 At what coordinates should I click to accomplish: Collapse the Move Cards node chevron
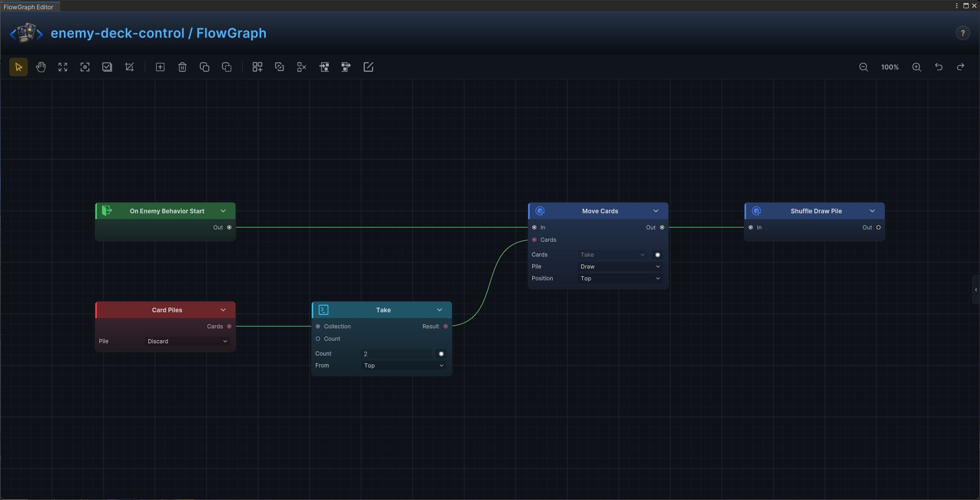(x=656, y=211)
